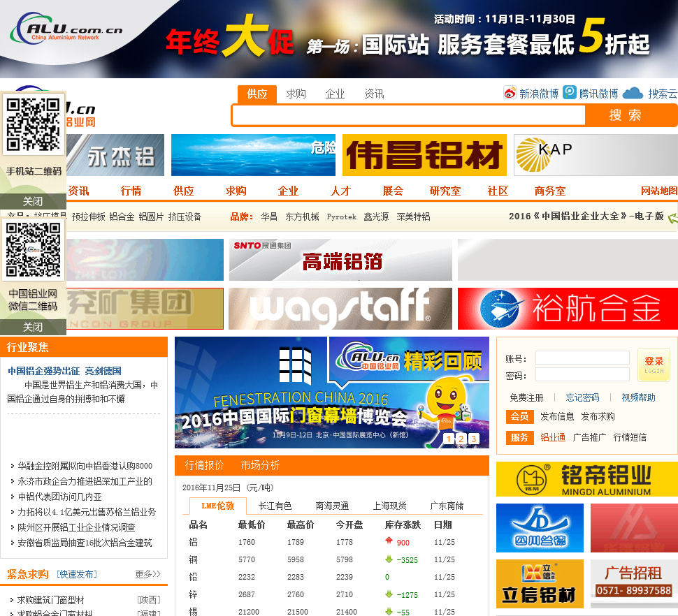Click the 快速发布 link
678x616 pixels.
click(x=77, y=575)
